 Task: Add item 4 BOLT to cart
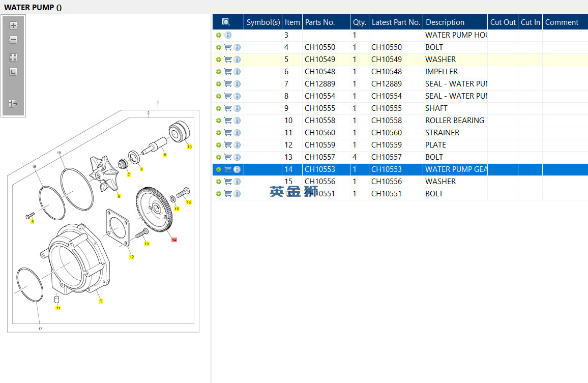coord(228,47)
